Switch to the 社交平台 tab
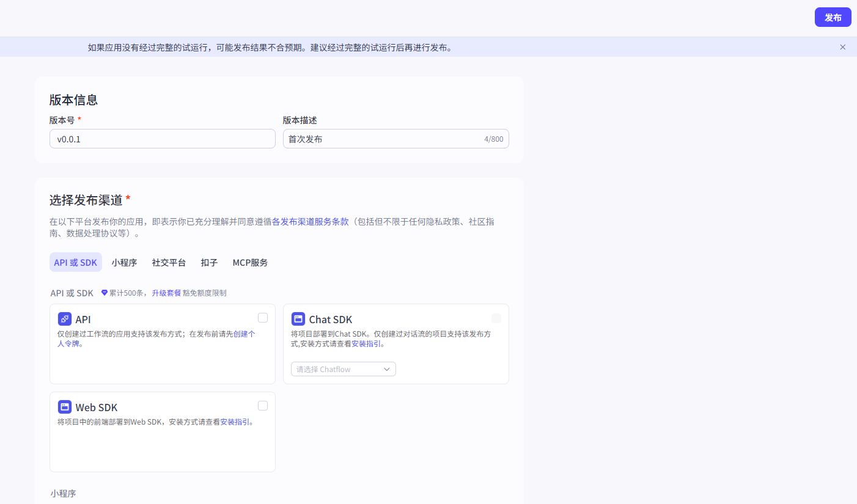The image size is (857, 504). point(169,262)
